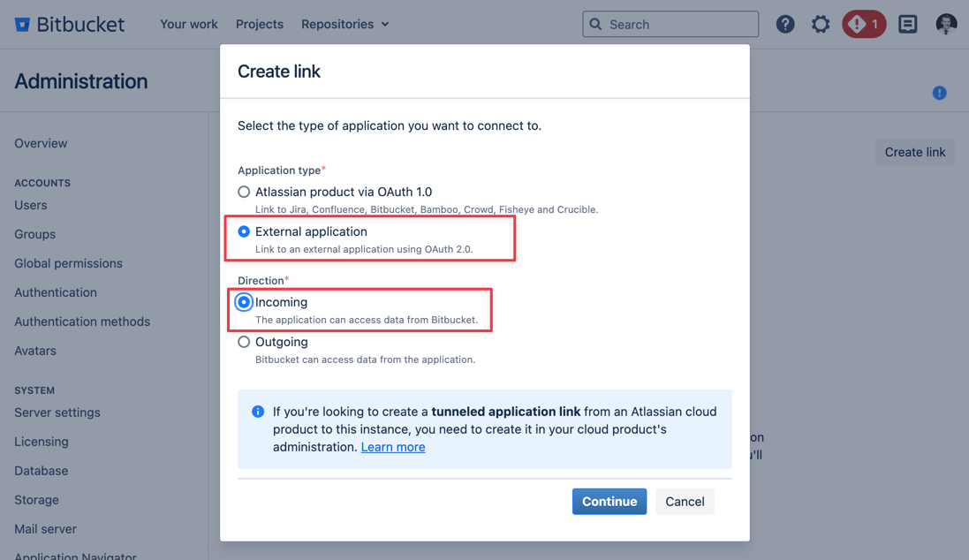Open the help question mark icon
This screenshot has width=969, height=560.
tap(785, 24)
